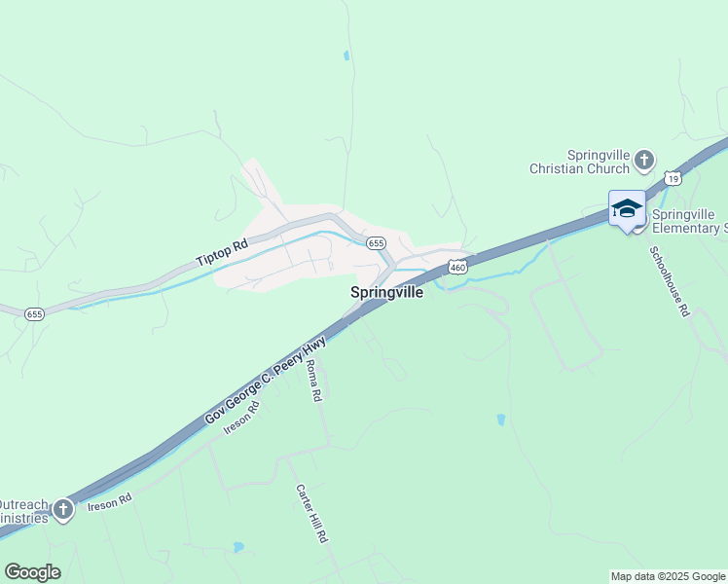Select the Schoolhouse Rd label

(670, 282)
